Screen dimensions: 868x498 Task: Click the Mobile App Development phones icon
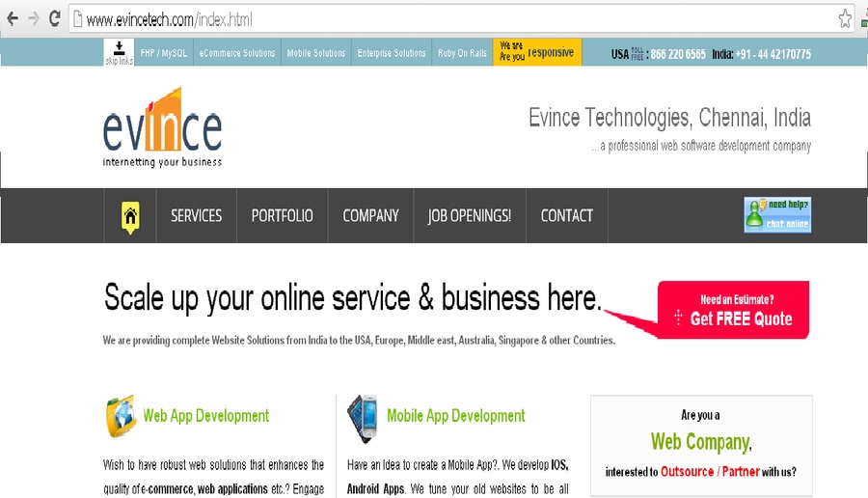tap(363, 419)
